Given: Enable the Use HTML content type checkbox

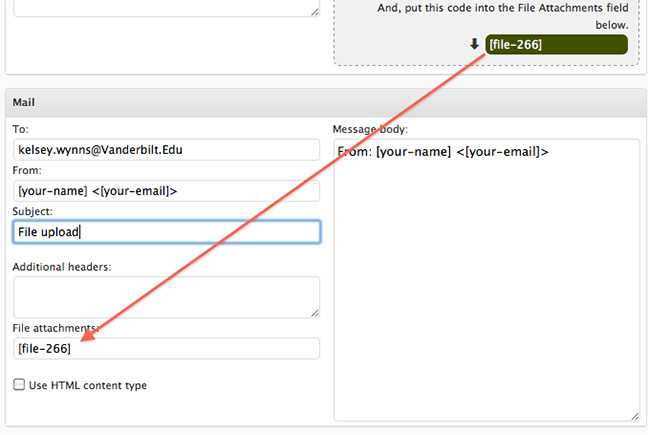Looking at the screenshot, I should [19, 384].
